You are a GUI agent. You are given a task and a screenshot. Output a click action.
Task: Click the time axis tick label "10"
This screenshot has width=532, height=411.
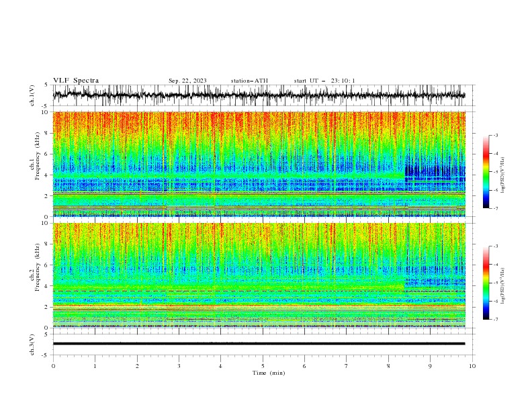tap(472, 366)
